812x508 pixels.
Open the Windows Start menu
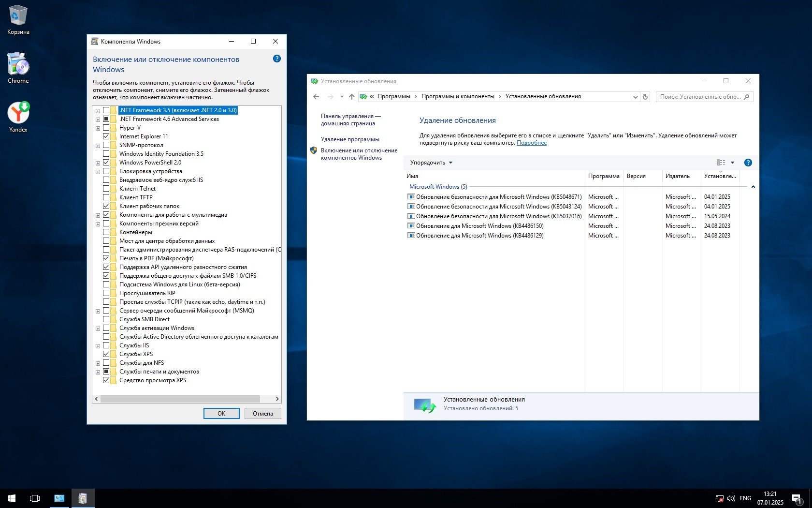tap(12, 498)
